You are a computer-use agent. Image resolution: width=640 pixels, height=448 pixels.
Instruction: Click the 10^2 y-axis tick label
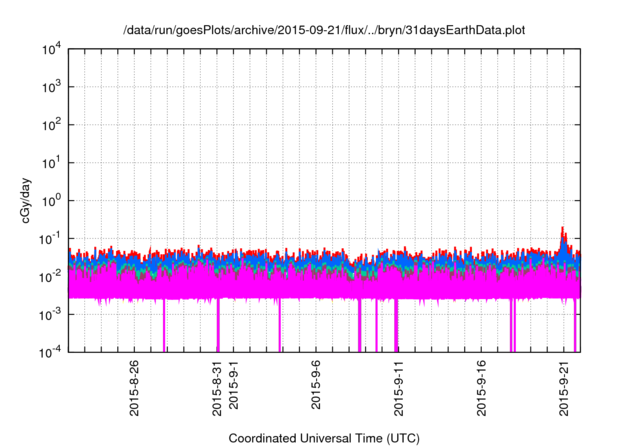[x=52, y=125]
